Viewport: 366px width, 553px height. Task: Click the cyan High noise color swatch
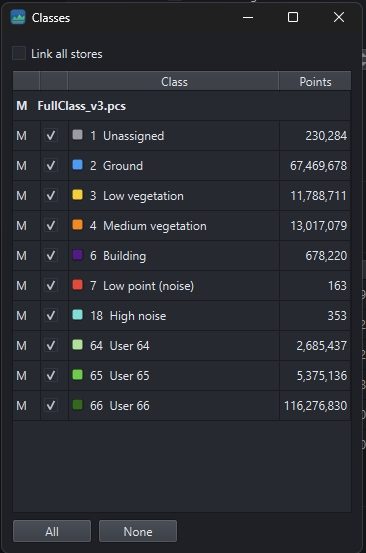78,314
